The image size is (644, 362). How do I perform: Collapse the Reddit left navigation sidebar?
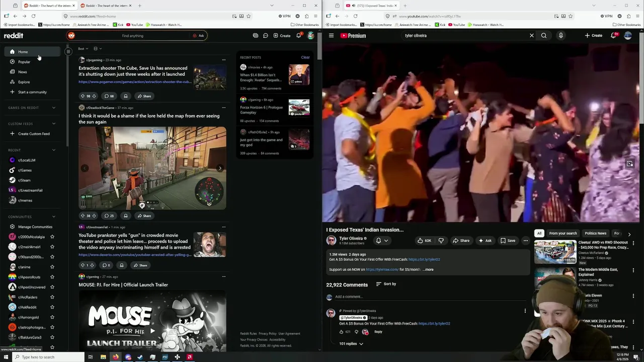[68, 51]
